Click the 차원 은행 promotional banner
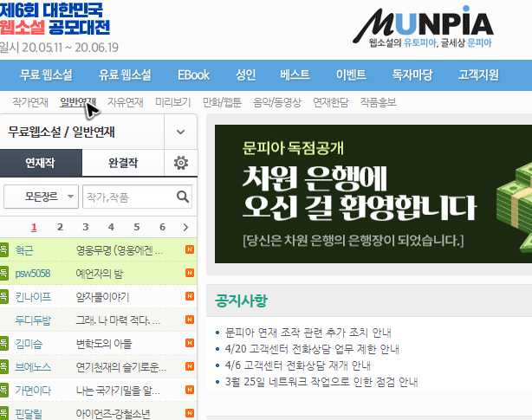The height and width of the screenshot is (420, 532). point(373,194)
